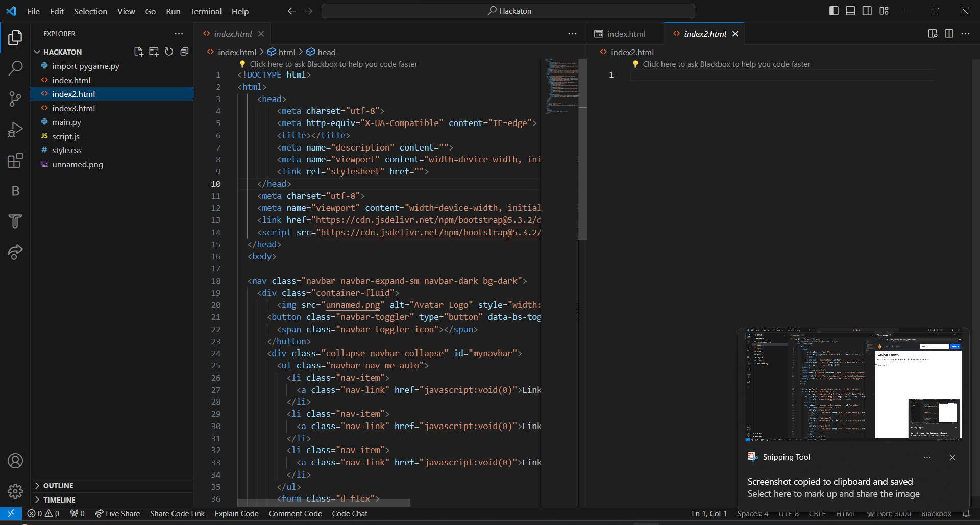This screenshot has width=980, height=525.
Task: Expand the OUTLINE section
Action: [x=58, y=486]
